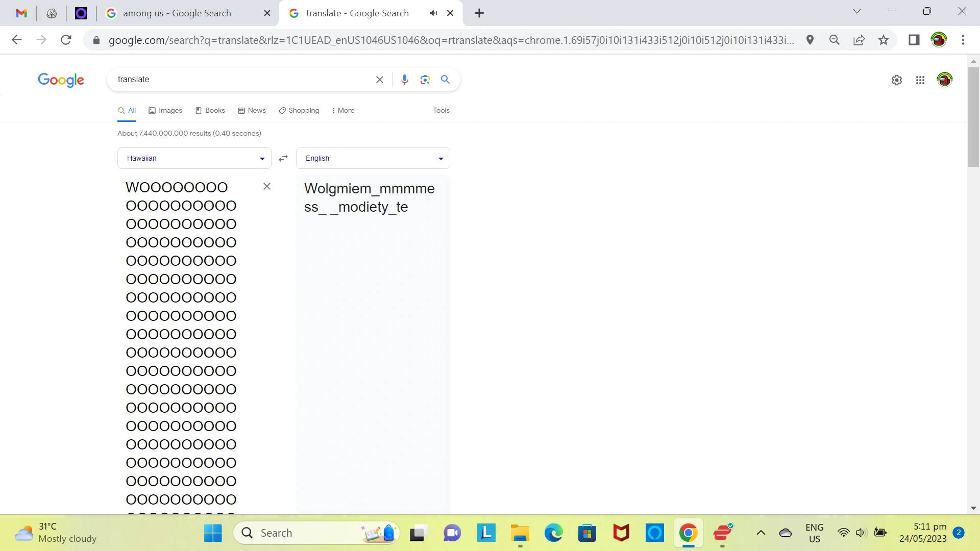Expand the English target language dropdown
This screenshot has height=551, width=980.
tap(373, 159)
